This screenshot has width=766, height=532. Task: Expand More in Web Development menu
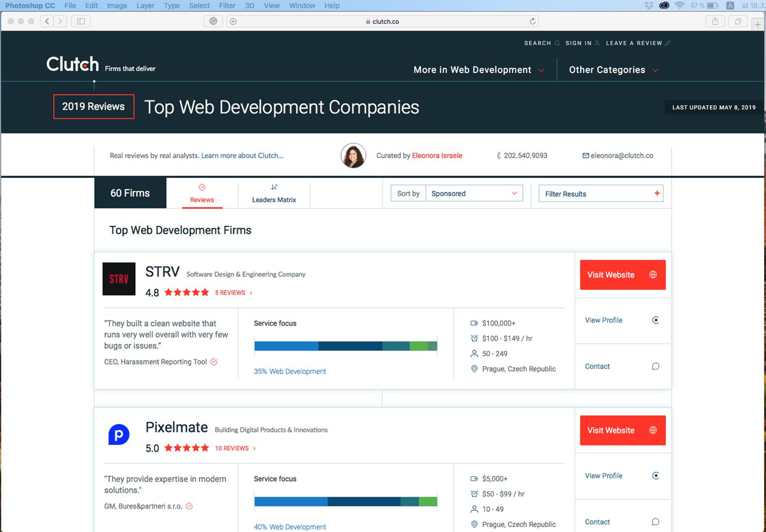point(479,70)
